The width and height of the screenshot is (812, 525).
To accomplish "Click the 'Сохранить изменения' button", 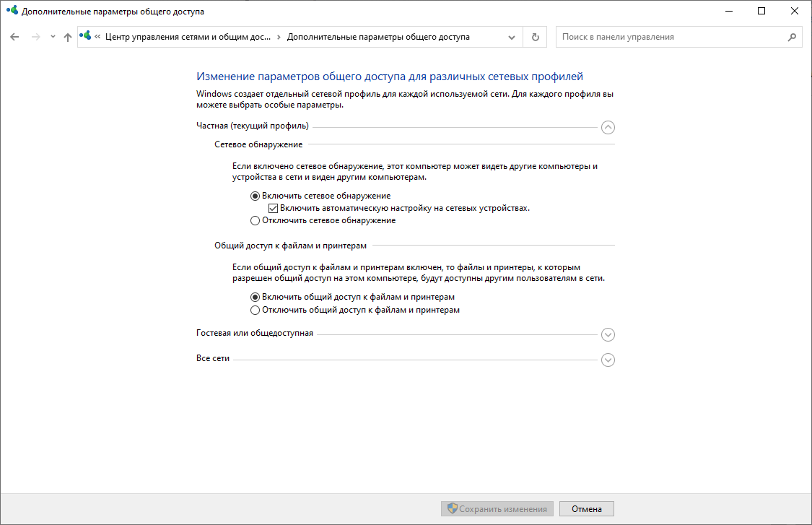I will click(x=497, y=509).
